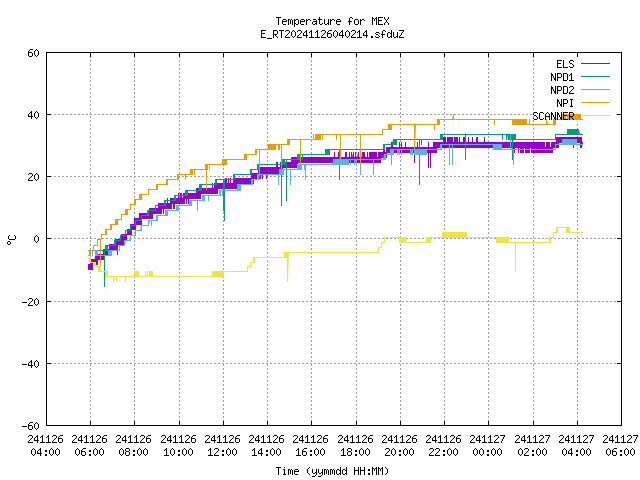
Task: Click the x-axis tick 241127 04:00
Action: point(577,446)
